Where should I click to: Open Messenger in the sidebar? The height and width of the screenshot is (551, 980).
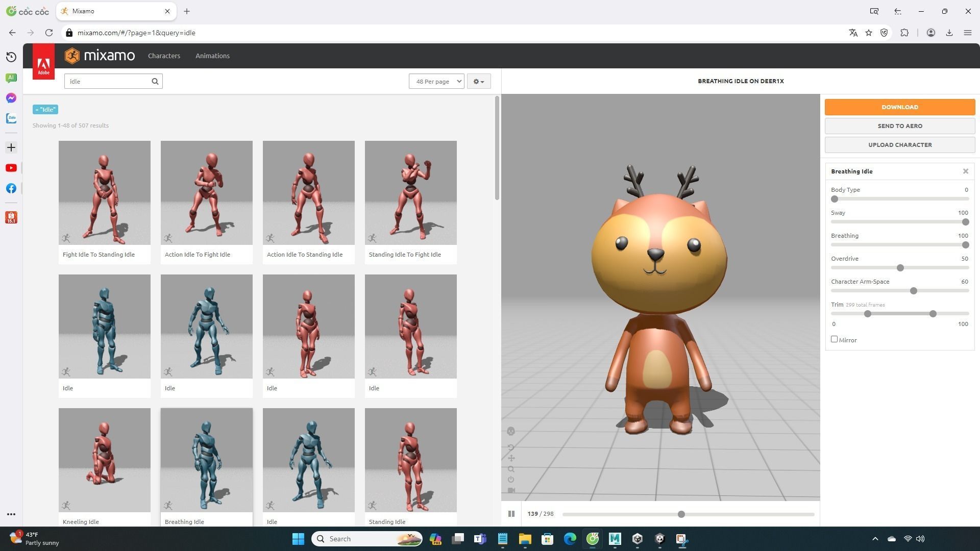[x=11, y=98]
